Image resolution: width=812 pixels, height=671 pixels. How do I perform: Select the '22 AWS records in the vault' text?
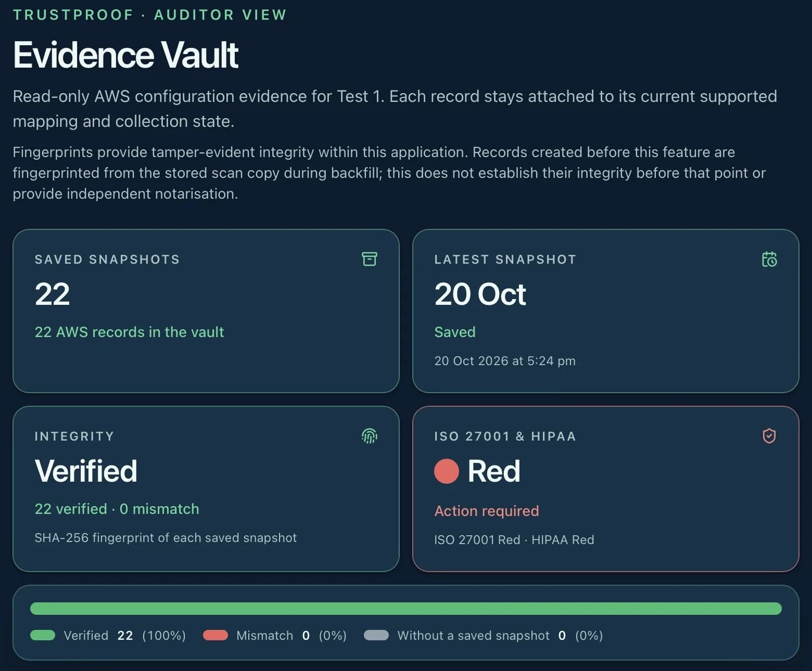[x=129, y=332]
